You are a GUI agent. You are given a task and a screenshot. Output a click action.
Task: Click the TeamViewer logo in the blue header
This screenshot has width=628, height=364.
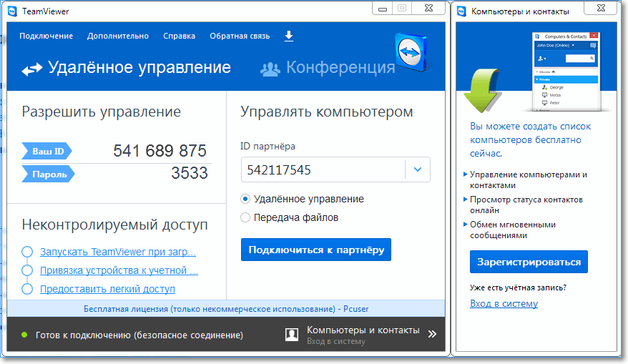coord(411,53)
